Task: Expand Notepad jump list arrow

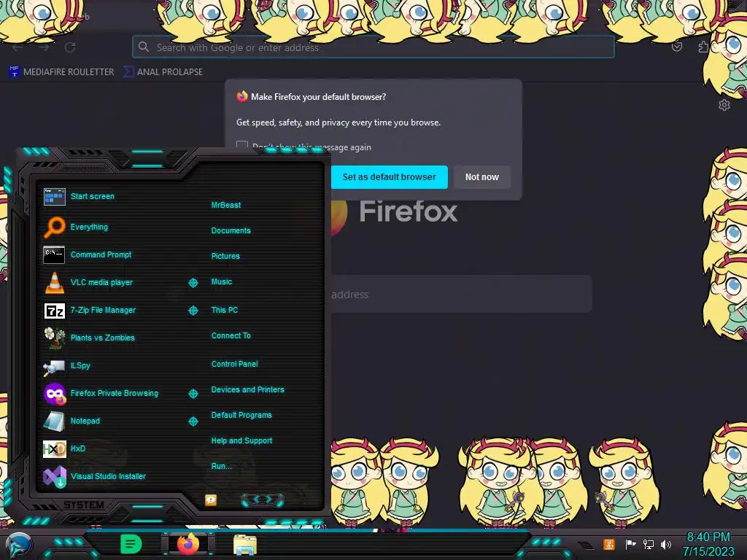Action: point(193,421)
